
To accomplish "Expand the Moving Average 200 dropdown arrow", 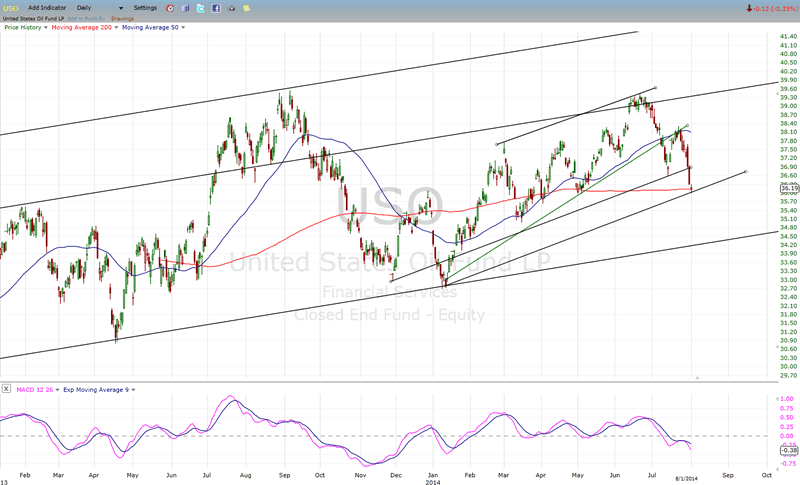I will (116, 28).
